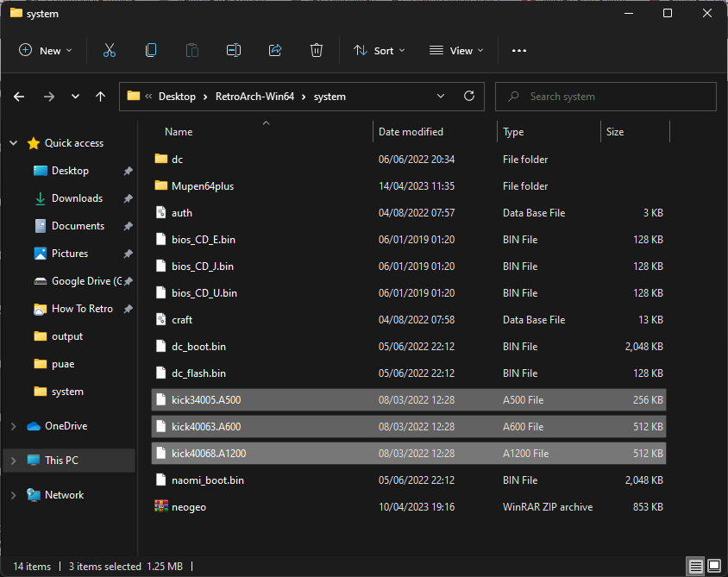This screenshot has height=577, width=728.
Task: Collapse the Quick access tree
Action: tap(14, 143)
